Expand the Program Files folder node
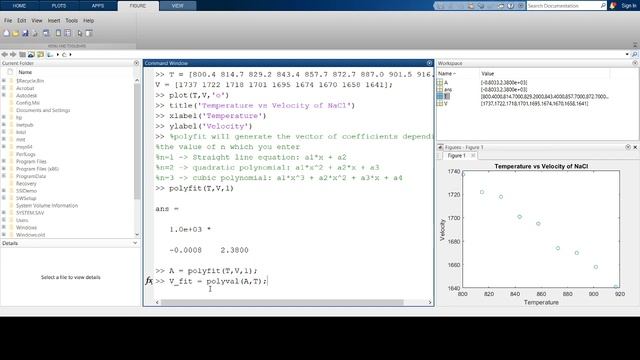Screen dimensions: 640x360 (x=4, y=161)
